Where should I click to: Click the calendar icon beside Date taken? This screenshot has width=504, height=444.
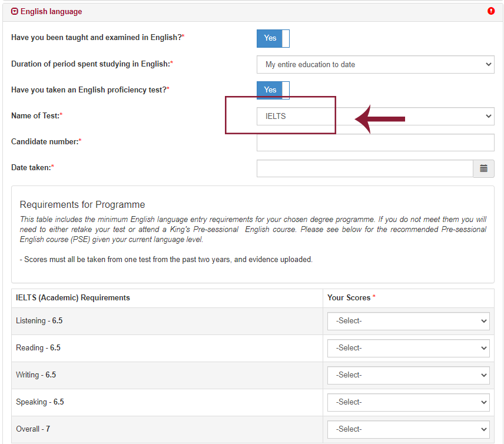[483, 168]
